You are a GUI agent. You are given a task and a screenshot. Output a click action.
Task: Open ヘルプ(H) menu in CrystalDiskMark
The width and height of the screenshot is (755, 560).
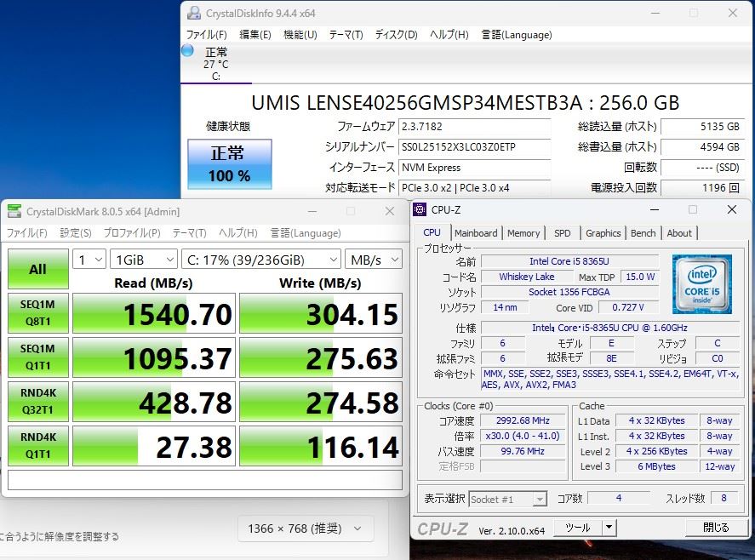[x=237, y=233]
